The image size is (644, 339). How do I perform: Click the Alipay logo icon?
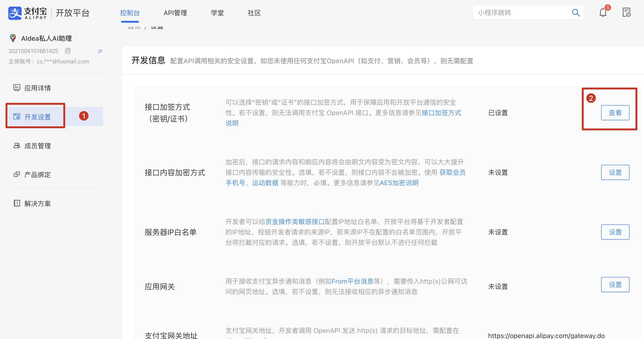click(x=15, y=13)
